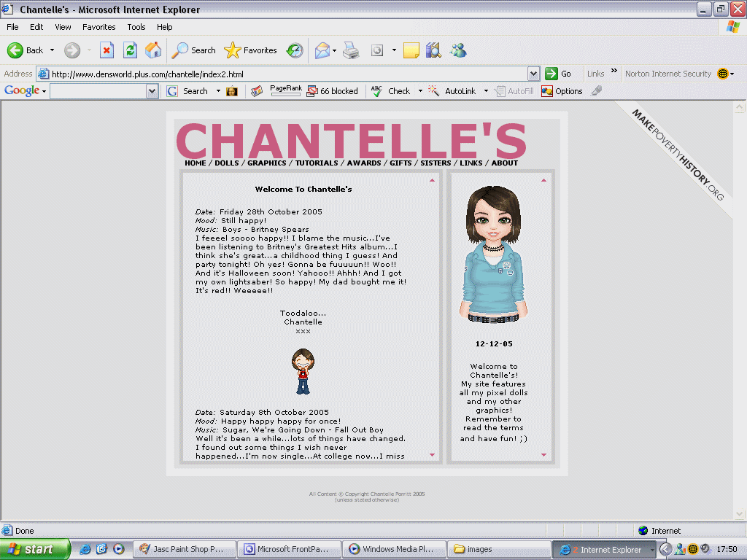Click the blog frame's scroll-up arrow
The width and height of the screenshot is (747, 560).
coord(432,181)
